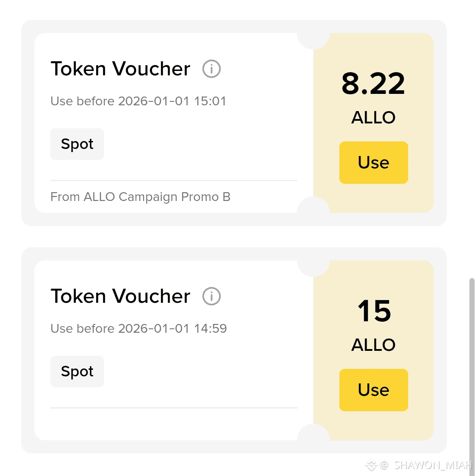Open info icon on 15 ALLO voucher

(x=211, y=296)
